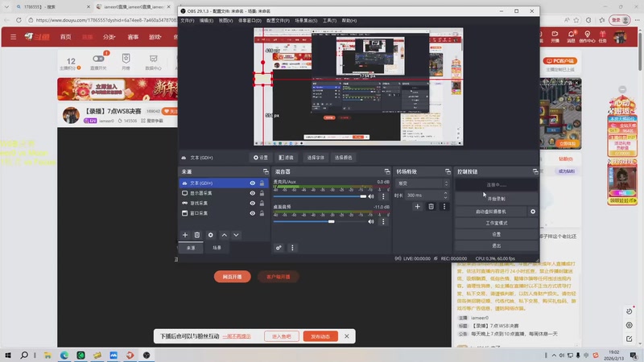
Task: Open 设置 button in Controls panel
Action: click(x=497, y=234)
